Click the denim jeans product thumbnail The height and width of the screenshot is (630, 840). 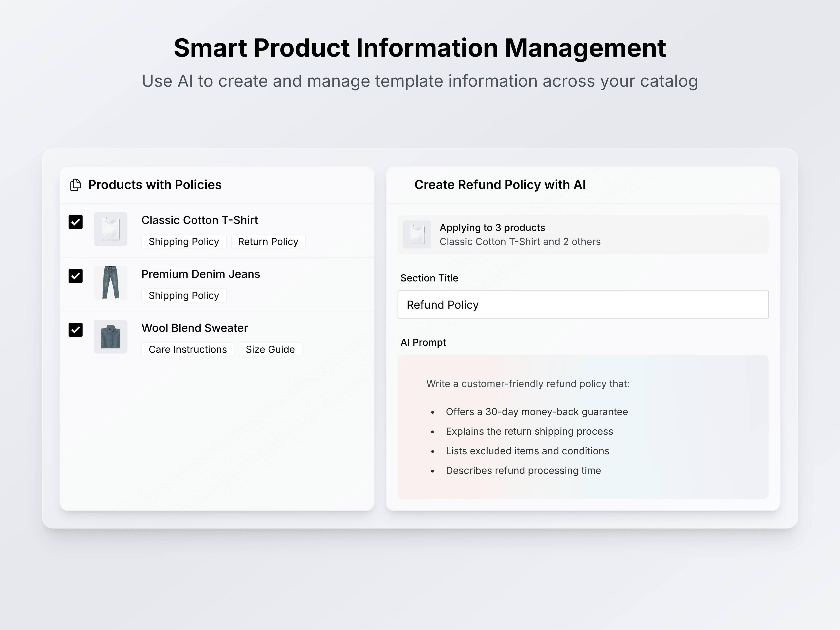pyautogui.click(x=110, y=283)
